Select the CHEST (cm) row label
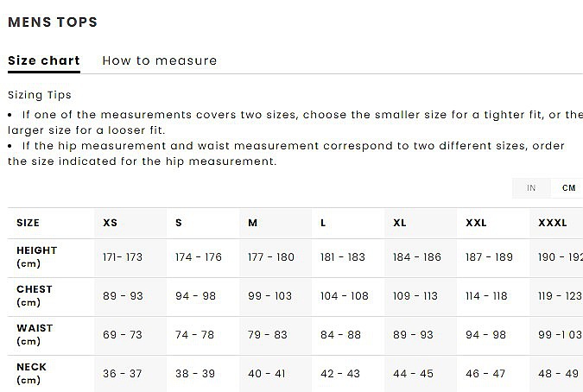The height and width of the screenshot is (392, 583). coord(35,296)
